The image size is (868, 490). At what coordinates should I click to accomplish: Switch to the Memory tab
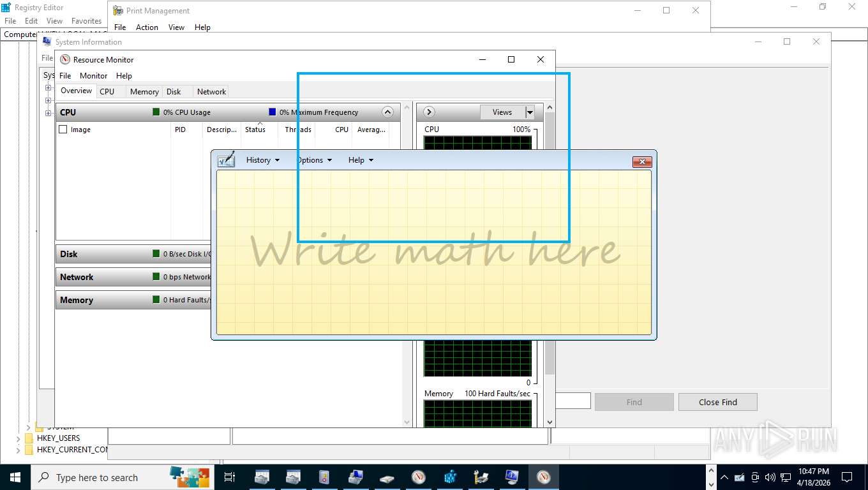[144, 92]
